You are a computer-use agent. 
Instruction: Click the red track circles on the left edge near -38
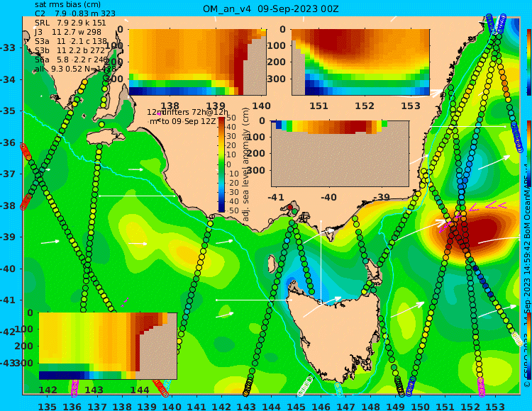26,202
